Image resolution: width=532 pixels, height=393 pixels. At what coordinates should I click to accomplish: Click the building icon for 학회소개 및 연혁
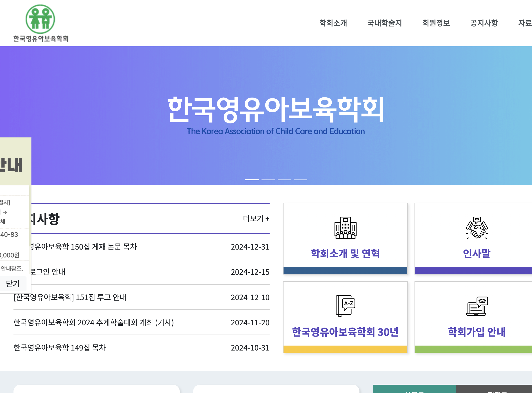(345, 228)
